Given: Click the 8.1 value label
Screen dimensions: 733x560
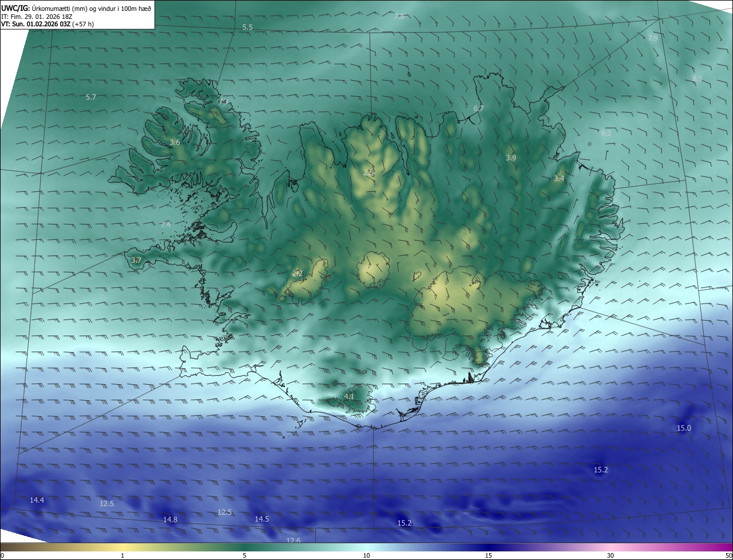Looking at the screenshot, I should click(697, 78).
